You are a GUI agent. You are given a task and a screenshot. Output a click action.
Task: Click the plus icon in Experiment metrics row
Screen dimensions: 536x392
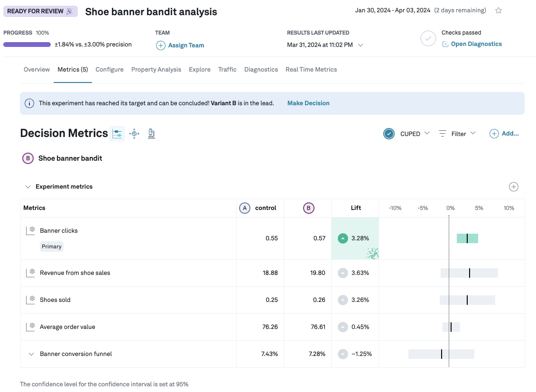pyautogui.click(x=513, y=187)
